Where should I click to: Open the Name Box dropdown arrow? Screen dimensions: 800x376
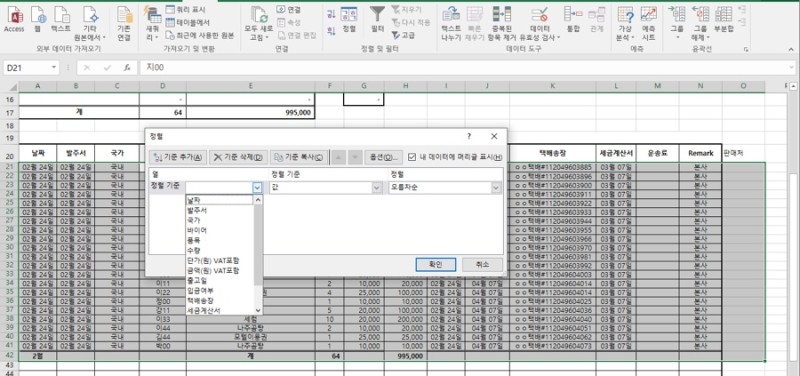(54, 67)
